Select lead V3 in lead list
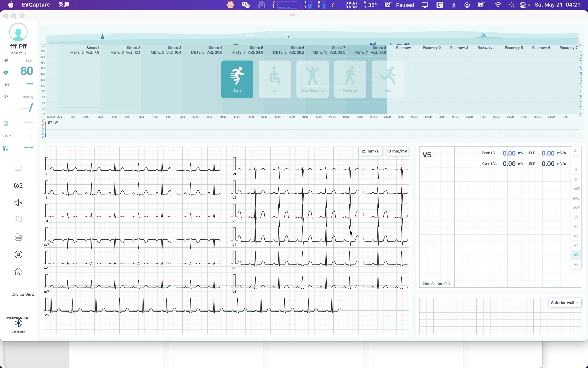 pos(576,236)
